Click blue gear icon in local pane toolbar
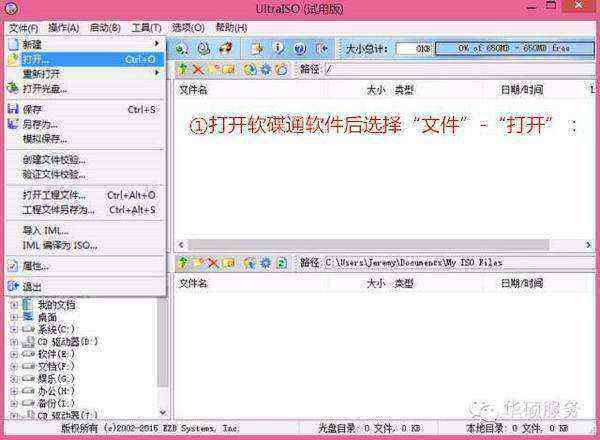 (265, 262)
